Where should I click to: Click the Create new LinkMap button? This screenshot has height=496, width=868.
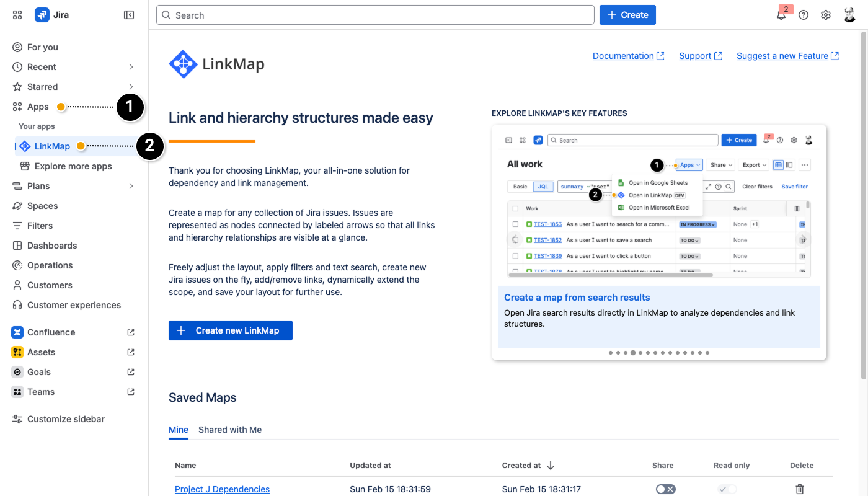[x=231, y=330]
